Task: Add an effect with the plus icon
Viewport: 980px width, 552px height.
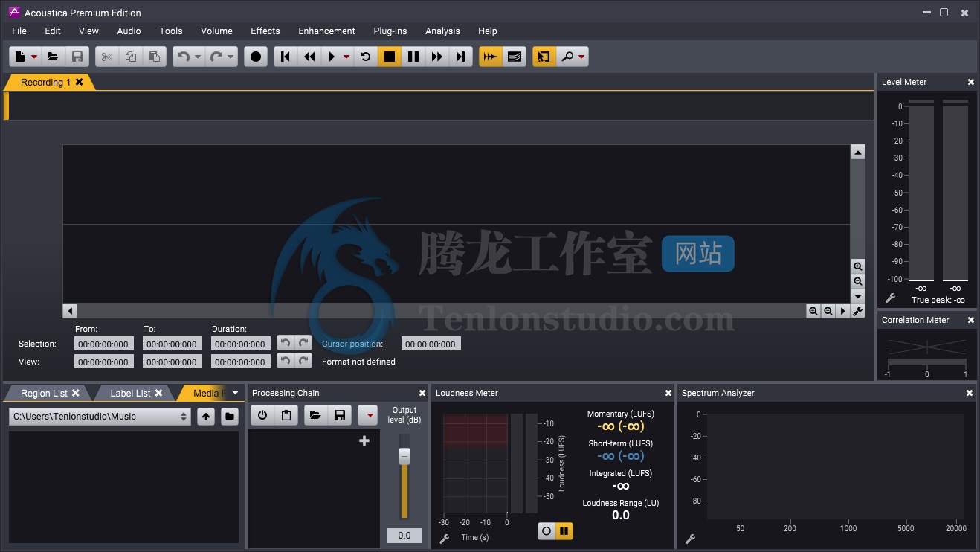Action: pyautogui.click(x=364, y=440)
